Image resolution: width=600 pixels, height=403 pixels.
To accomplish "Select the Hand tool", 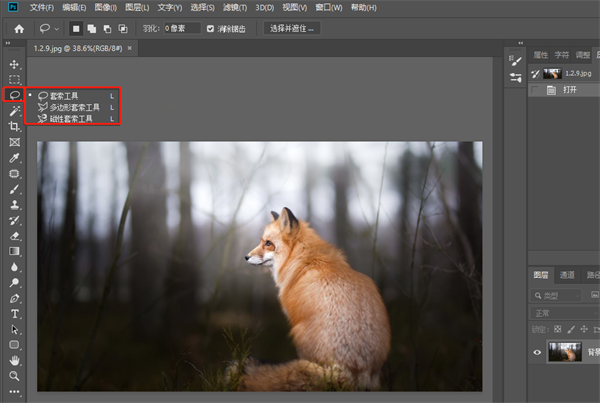I will [x=15, y=360].
